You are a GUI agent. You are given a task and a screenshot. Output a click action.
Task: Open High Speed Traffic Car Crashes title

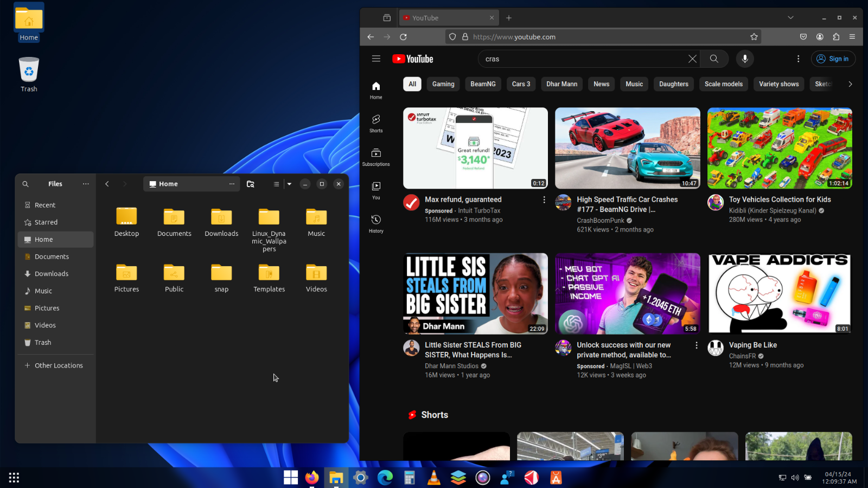(x=627, y=204)
